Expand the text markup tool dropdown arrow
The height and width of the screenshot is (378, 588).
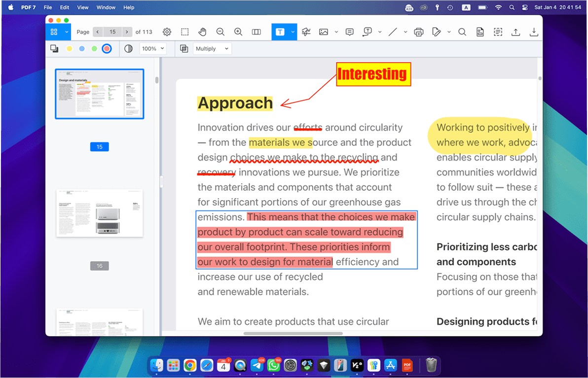coord(293,32)
